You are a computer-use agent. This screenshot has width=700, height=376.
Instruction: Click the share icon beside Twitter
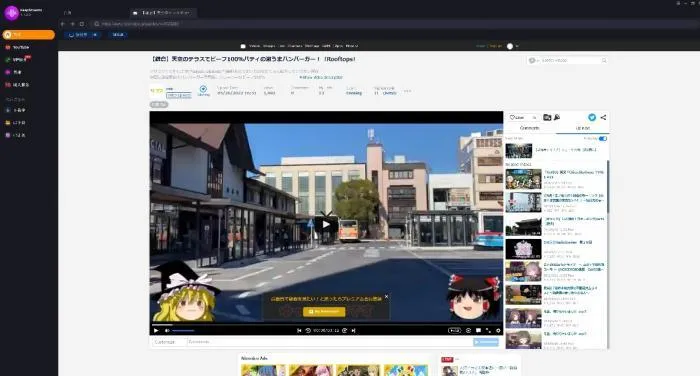[x=603, y=117]
